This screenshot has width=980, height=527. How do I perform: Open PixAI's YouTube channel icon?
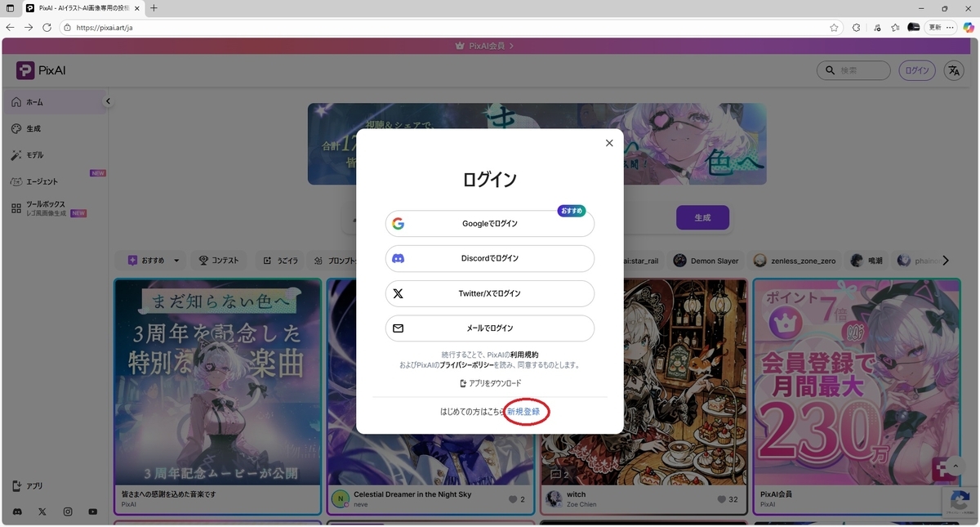pos(92,511)
